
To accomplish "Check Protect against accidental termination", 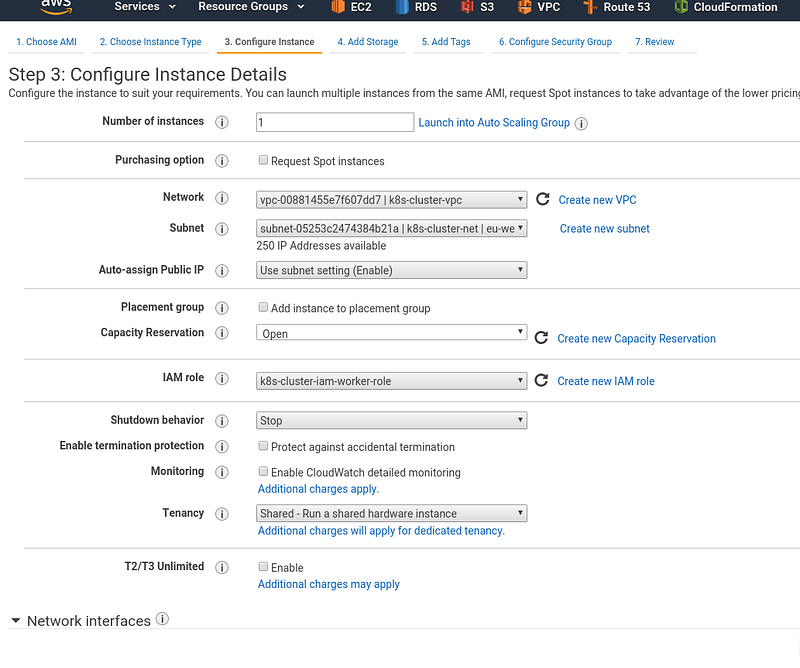I will click(x=263, y=446).
